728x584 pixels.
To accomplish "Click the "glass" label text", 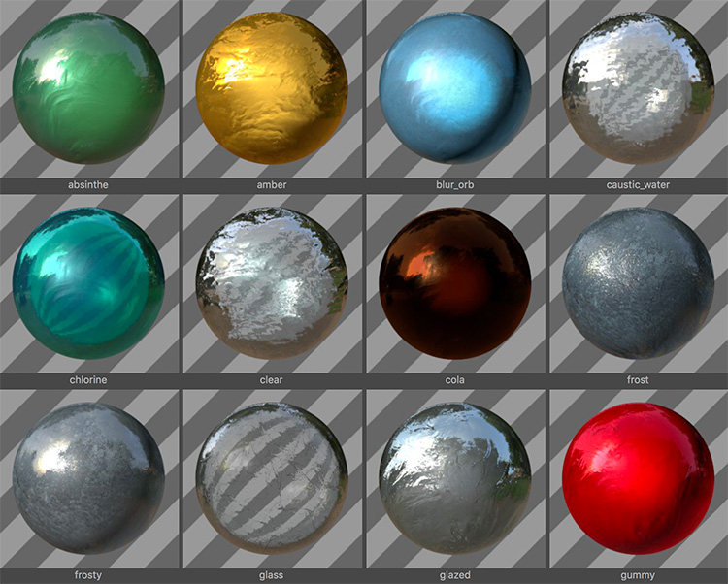I will [271, 575].
